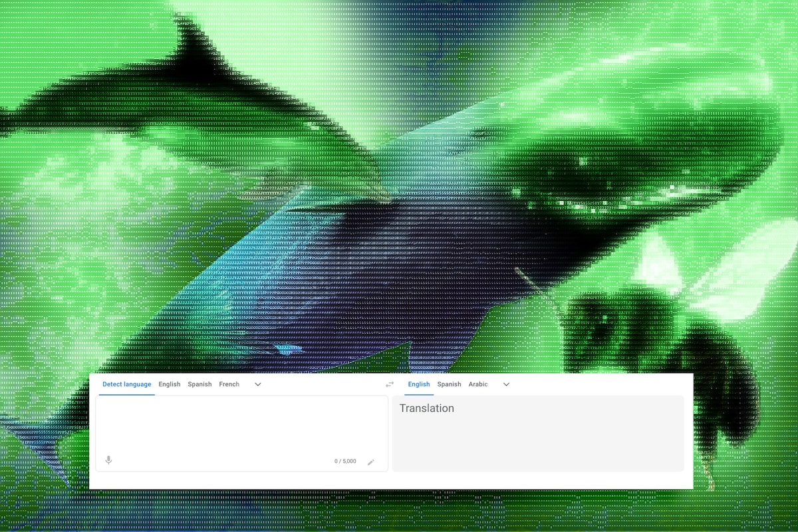Set target language to Arabic
This screenshot has width=798, height=532.
point(478,384)
